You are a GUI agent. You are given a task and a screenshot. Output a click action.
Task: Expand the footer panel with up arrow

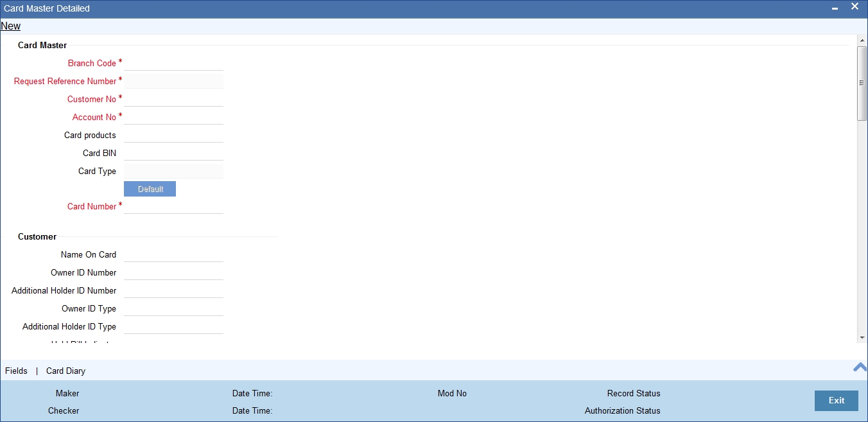click(x=860, y=367)
